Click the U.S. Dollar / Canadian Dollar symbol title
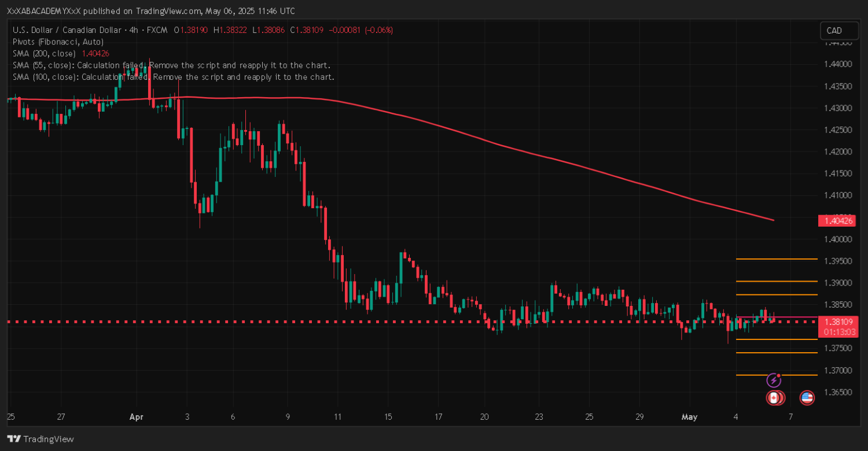Viewport: 868px width, 451px height. (69, 30)
